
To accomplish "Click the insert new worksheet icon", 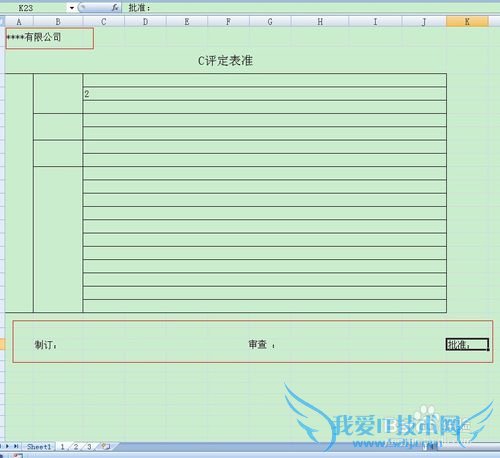I will (x=105, y=446).
